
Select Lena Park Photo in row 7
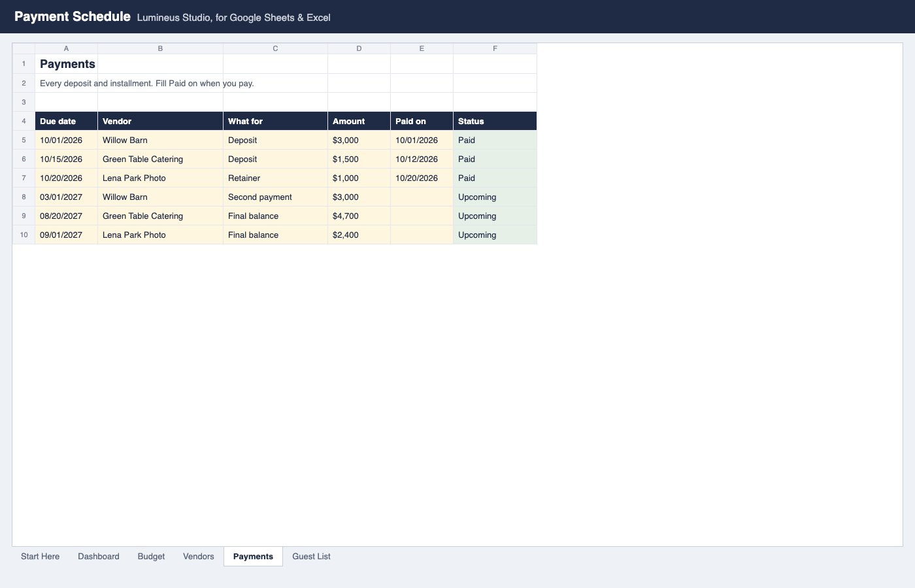coord(160,178)
